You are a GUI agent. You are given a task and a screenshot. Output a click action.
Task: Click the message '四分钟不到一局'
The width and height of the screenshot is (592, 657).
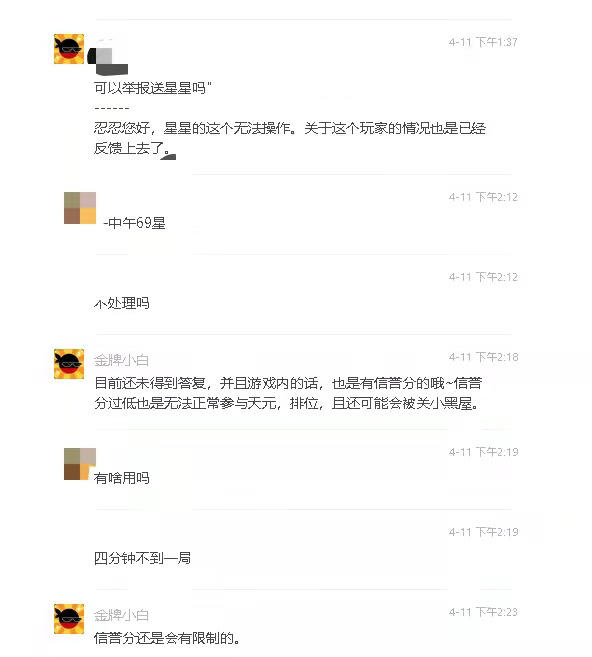point(142,558)
